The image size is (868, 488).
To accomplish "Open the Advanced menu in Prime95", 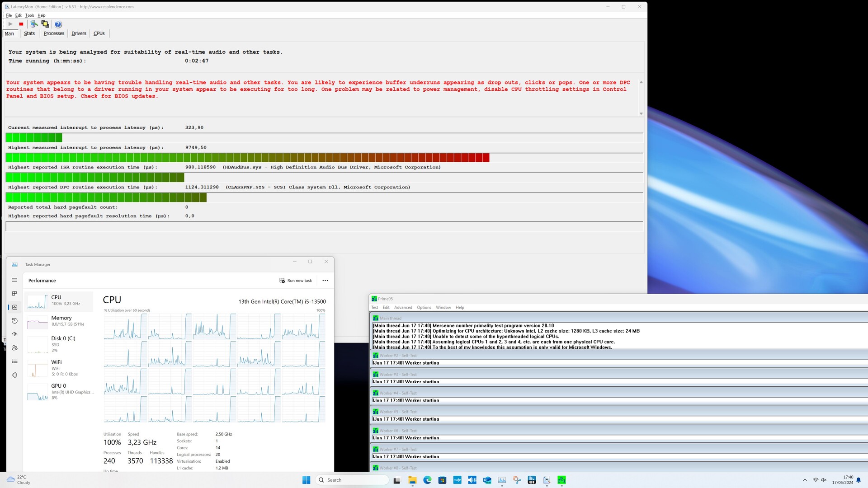I will (x=403, y=307).
